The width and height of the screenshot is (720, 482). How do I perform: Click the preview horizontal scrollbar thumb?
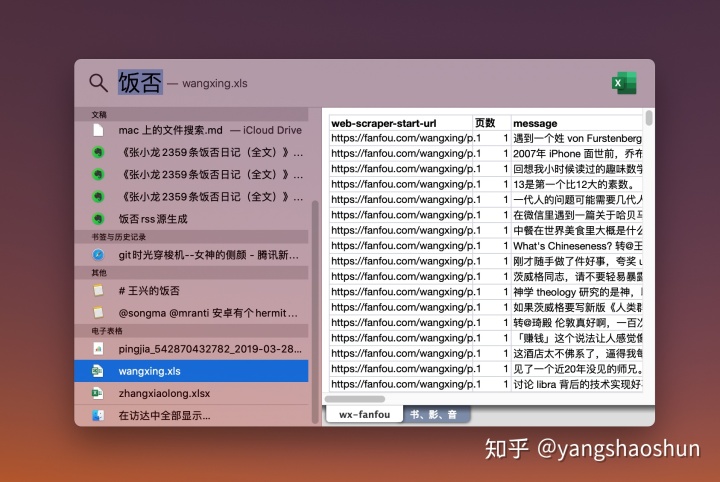coord(354,399)
